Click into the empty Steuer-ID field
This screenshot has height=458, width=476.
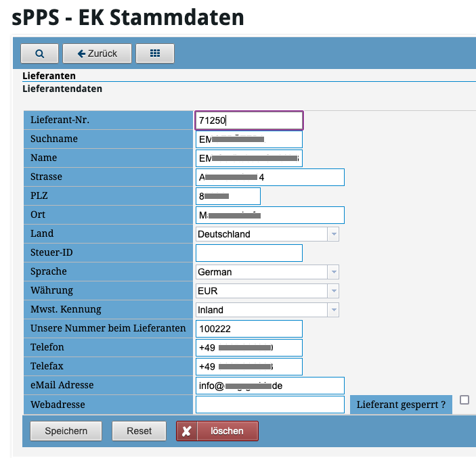248,253
